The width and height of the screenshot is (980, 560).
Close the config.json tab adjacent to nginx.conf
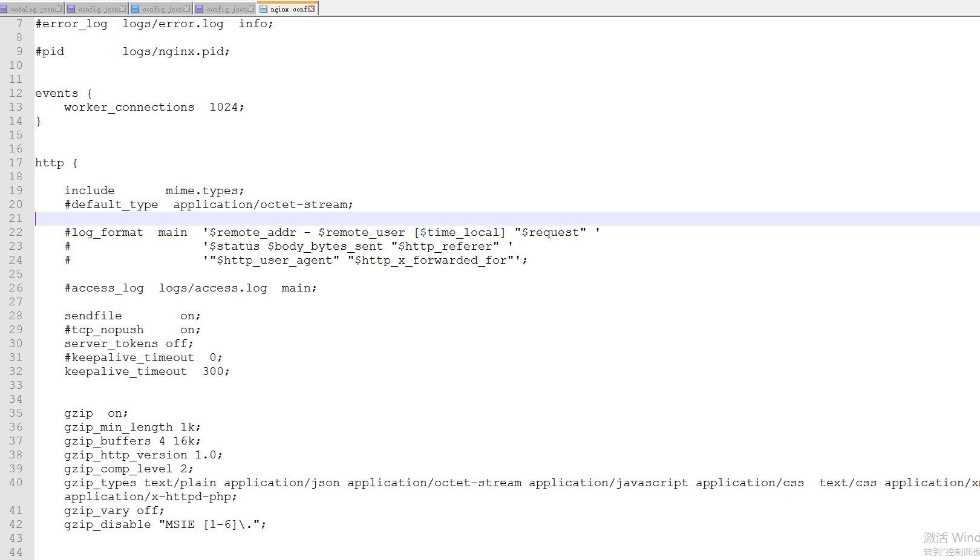click(x=251, y=9)
